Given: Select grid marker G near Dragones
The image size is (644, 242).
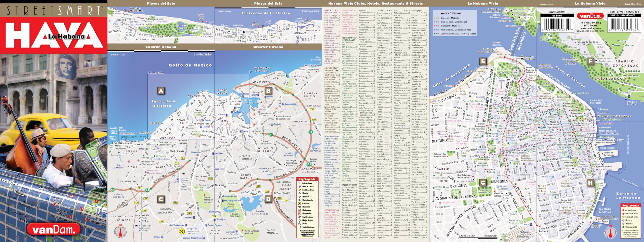Looking at the screenshot, I should click(483, 183).
